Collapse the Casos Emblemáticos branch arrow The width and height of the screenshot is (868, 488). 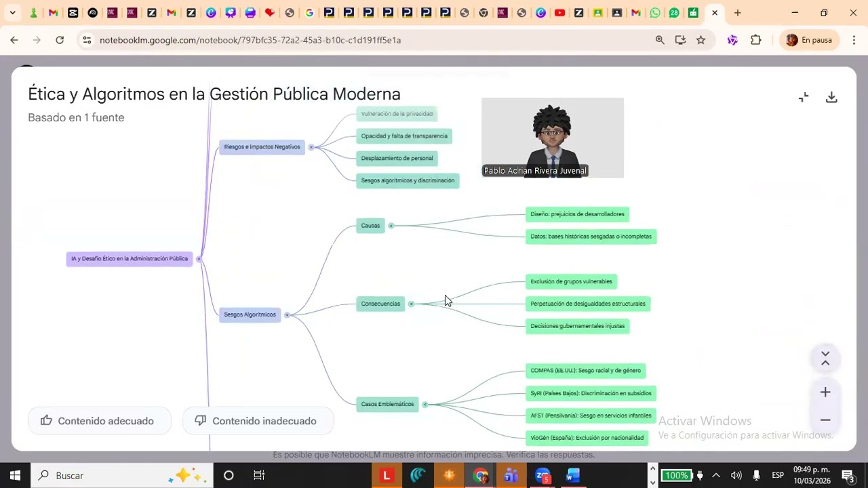pyautogui.click(x=425, y=405)
